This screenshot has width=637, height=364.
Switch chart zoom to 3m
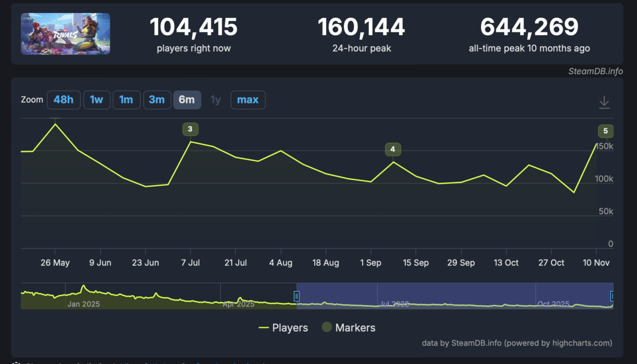coord(157,100)
